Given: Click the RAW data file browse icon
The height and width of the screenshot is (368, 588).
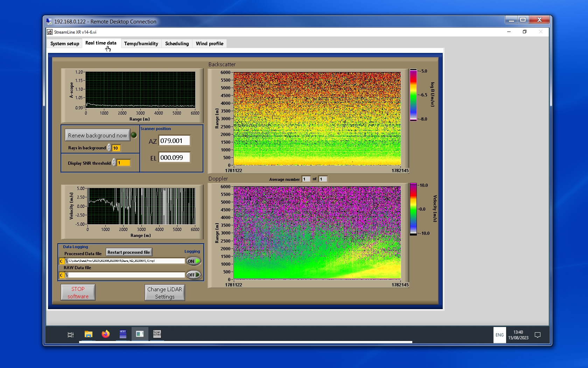Looking at the screenshot, I should pyautogui.click(x=66, y=275).
